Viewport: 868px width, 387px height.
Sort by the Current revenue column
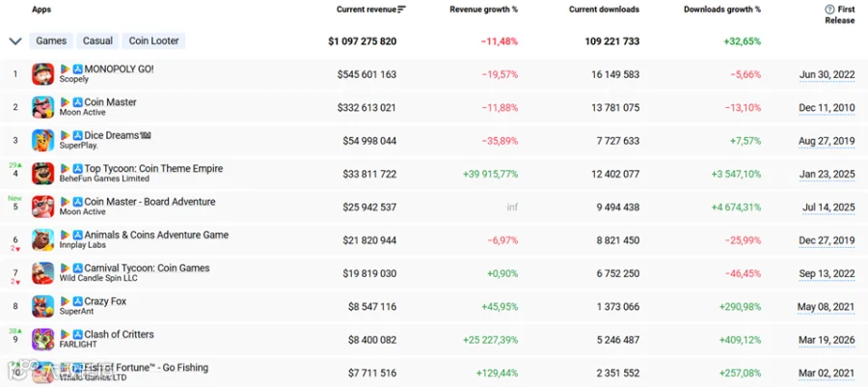pos(371,10)
